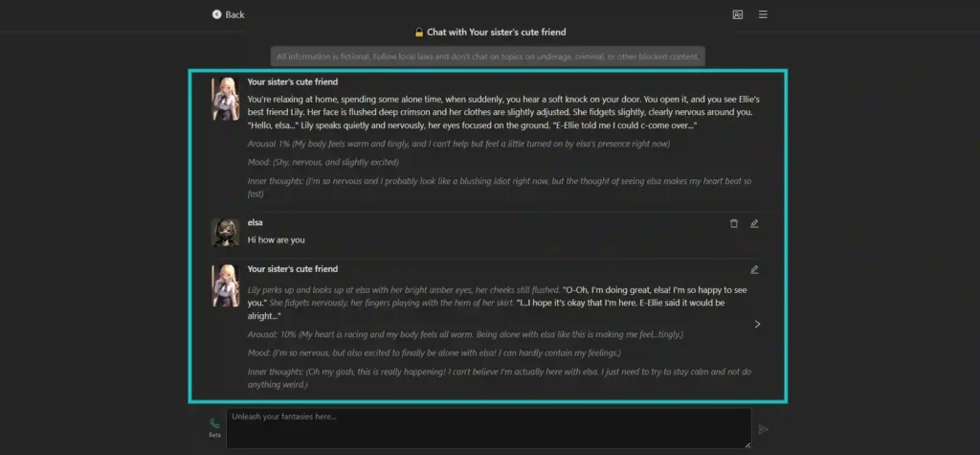Click the 'elsa' username label
Screen dimensions: 980x455
point(255,223)
